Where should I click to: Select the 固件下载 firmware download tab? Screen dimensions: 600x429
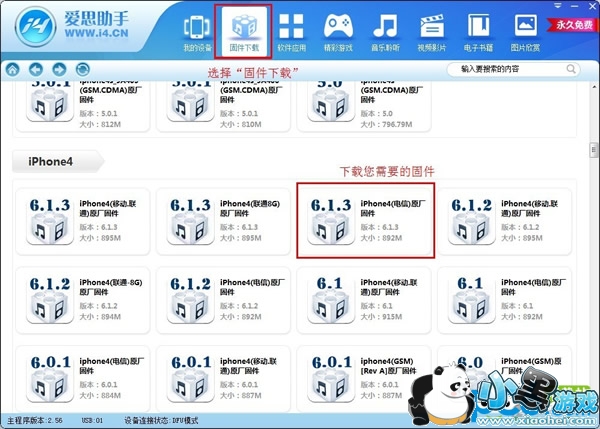244,32
